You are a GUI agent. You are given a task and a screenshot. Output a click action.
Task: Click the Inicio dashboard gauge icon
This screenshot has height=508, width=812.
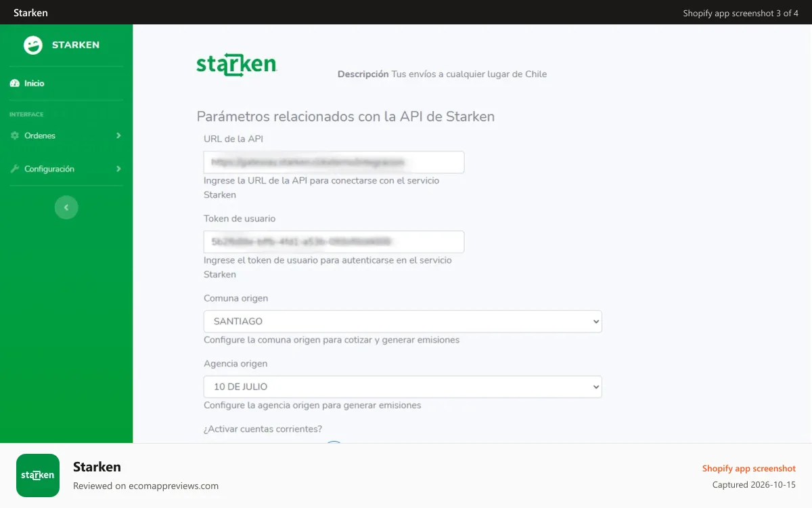[x=15, y=83]
